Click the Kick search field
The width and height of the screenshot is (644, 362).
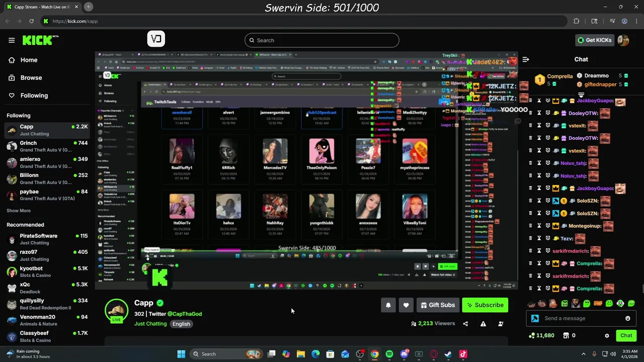click(x=322, y=40)
